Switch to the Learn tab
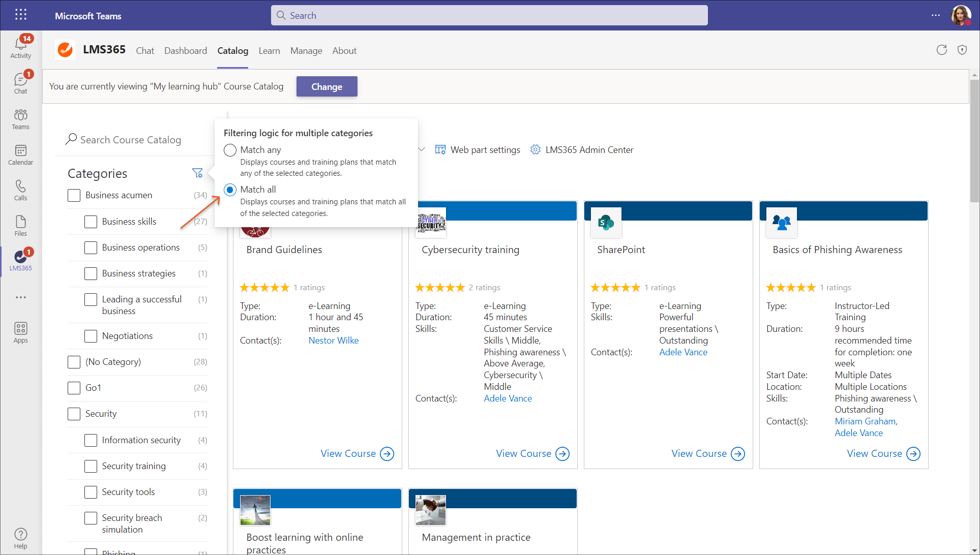 [x=269, y=50]
